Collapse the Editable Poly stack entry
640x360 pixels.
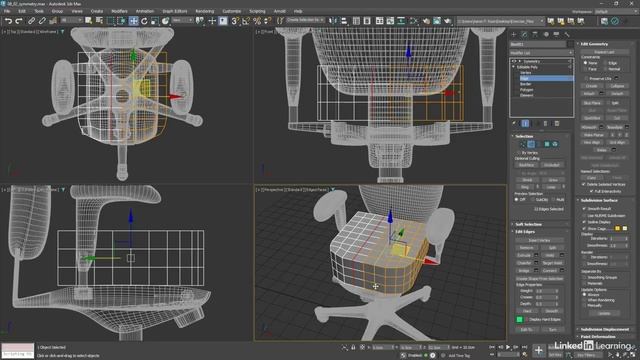[513, 67]
